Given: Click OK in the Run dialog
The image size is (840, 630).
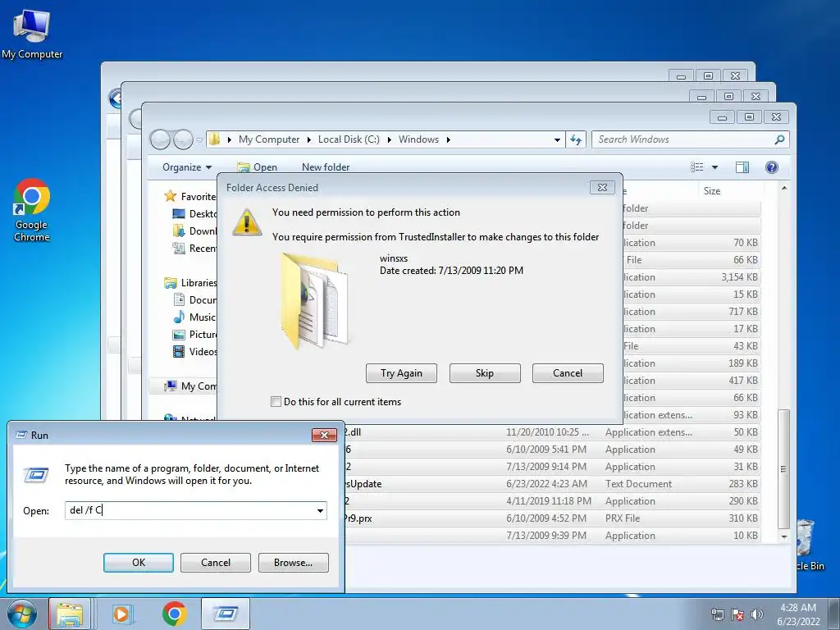Looking at the screenshot, I should point(139,563).
